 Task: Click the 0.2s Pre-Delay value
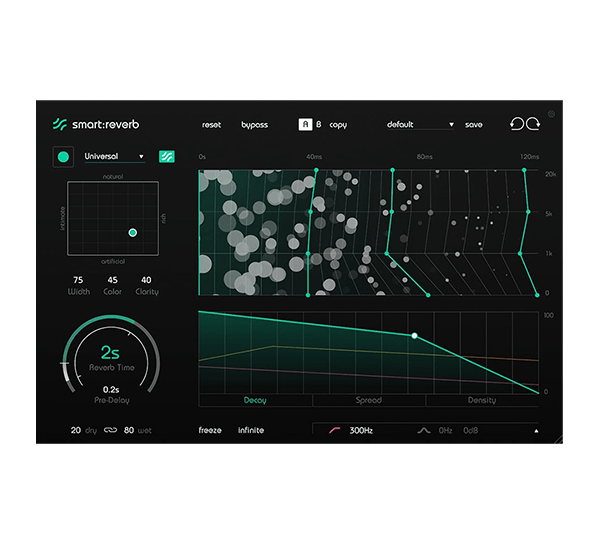pyautogui.click(x=111, y=390)
